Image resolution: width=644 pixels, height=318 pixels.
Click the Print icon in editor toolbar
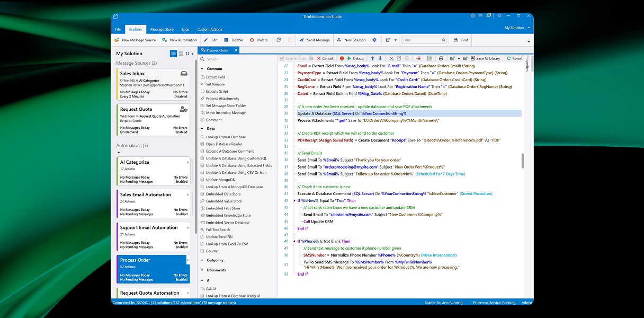point(441,58)
